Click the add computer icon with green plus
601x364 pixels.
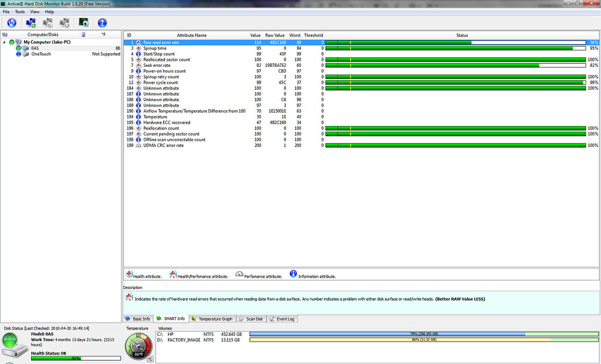tap(31, 23)
